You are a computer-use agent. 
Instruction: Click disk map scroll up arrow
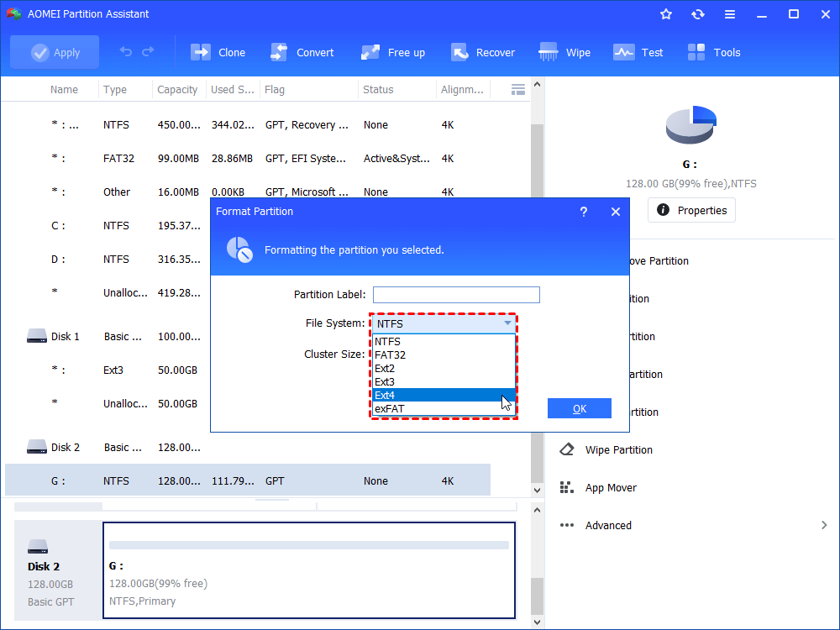[538, 511]
